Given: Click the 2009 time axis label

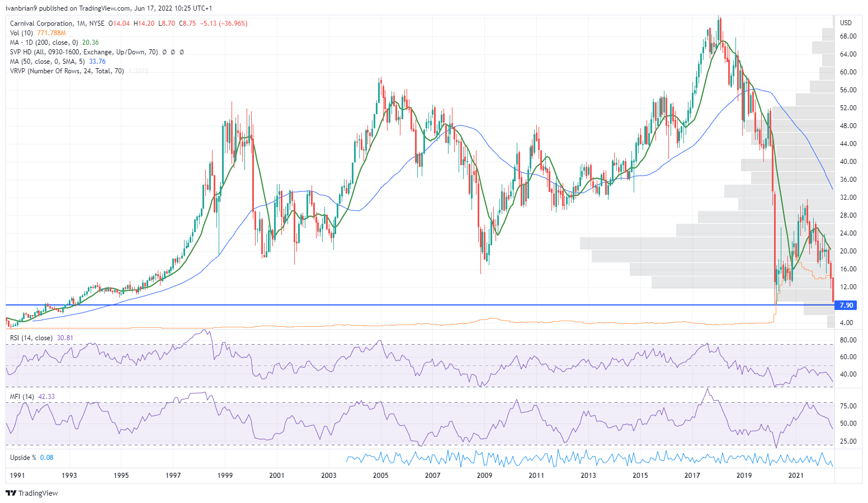Looking at the screenshot, I should click(x=484, y=476).
